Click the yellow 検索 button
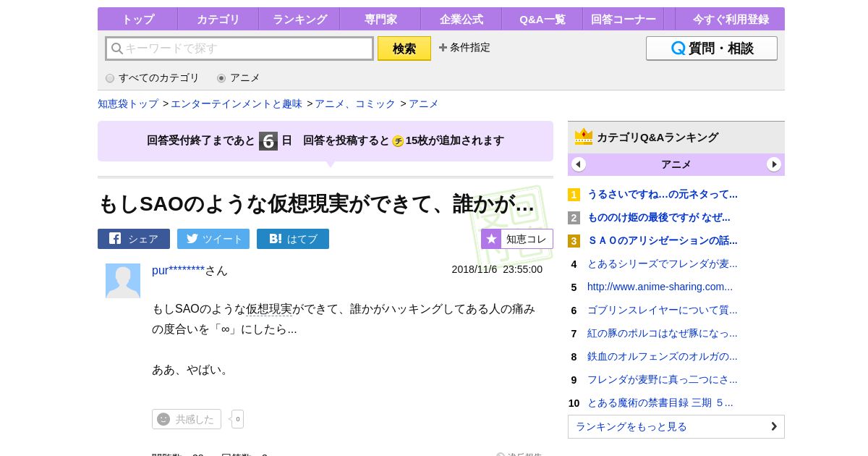 click(x=404, y=48)
